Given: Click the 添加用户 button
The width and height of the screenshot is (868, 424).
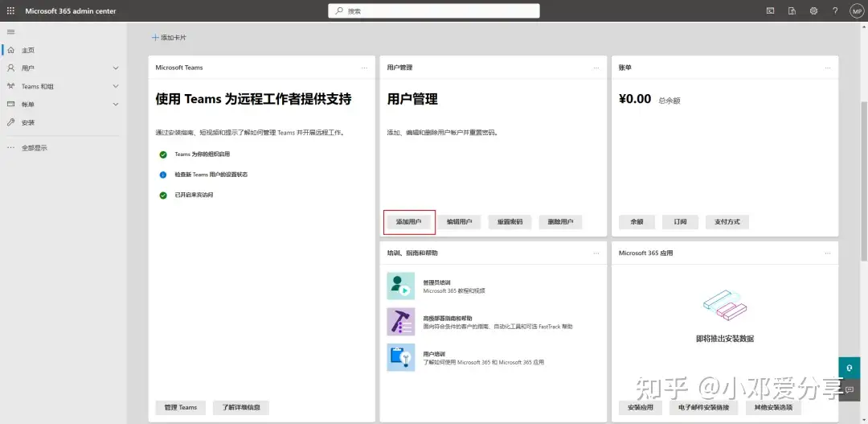Looking at the screenshot, I should pos(408,222).
